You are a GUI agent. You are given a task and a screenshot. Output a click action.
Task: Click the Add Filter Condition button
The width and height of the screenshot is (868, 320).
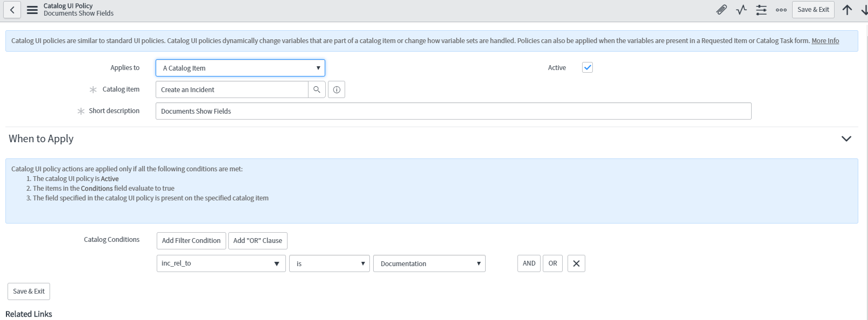191,241
